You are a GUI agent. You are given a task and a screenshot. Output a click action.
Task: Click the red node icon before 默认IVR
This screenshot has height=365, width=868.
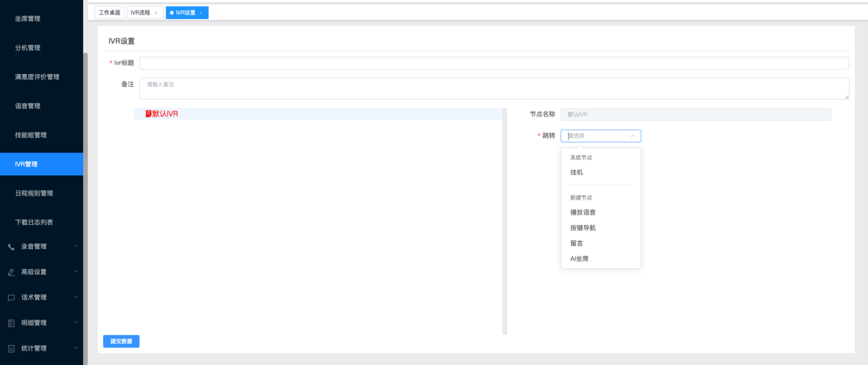(148, 114)
